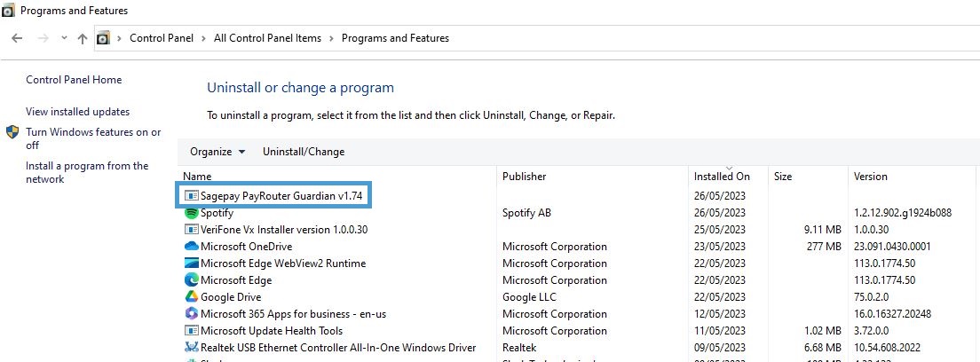Click the Microsoft Update Health Tools icon
The width and height of the screenshot is (980, 362).
point(191,331)
